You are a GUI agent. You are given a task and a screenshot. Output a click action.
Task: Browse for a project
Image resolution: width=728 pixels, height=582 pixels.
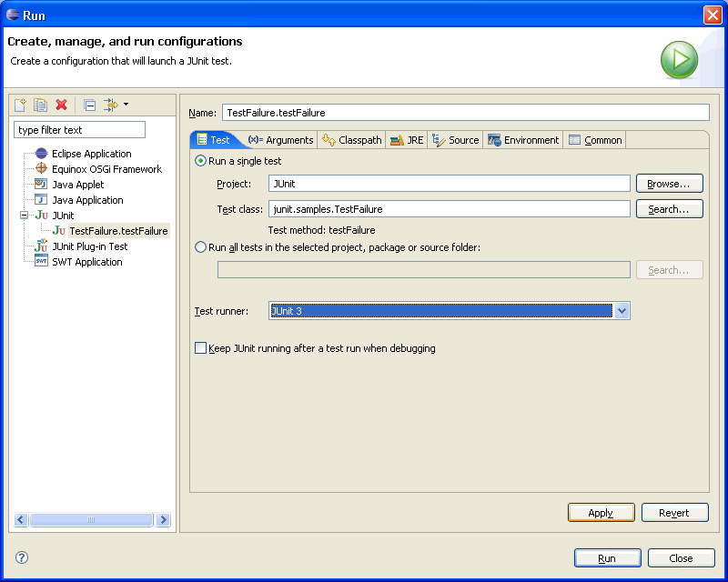pyautogui.click(x=669, y=184)
